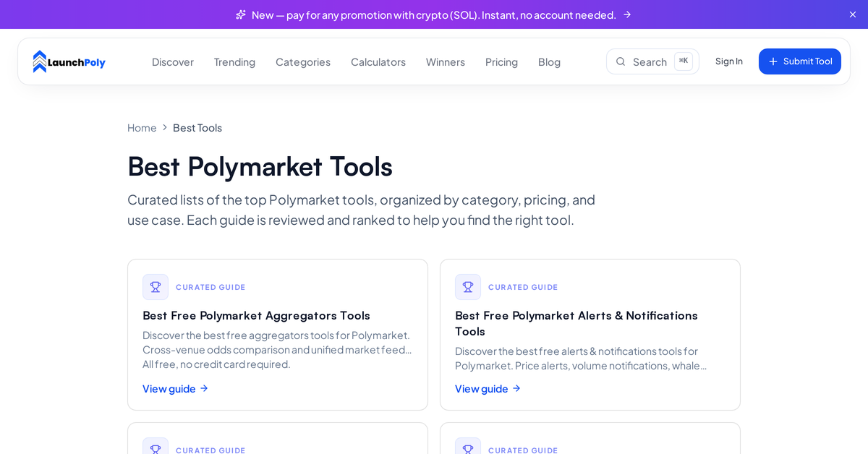This screenshot has width=868, height=454.
Task: Click the trophy icon on Alerts guide
Action: [x=468, y=287]
